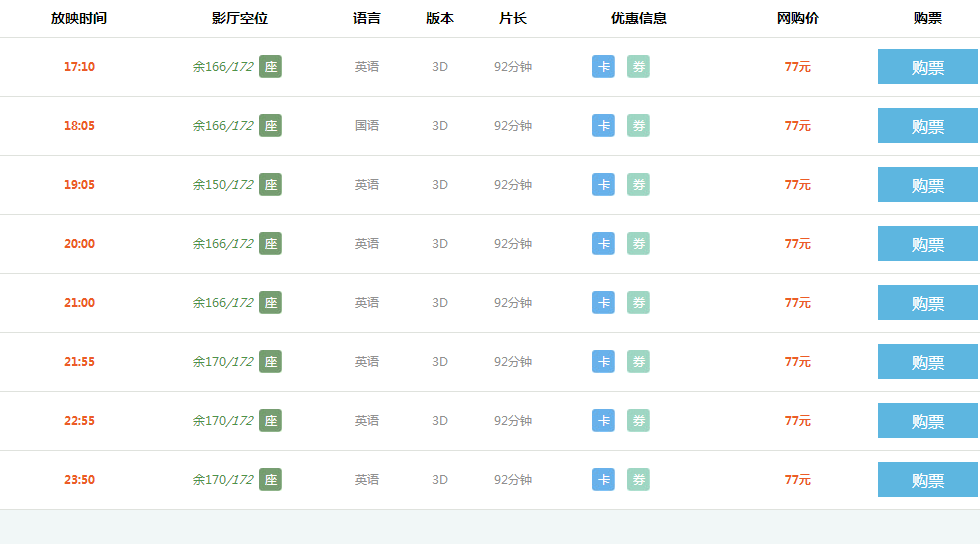This screenshot has height=544, width=980.
Task: Click the 卡 card discount icon for 23:50
Action: coord(603,480)
